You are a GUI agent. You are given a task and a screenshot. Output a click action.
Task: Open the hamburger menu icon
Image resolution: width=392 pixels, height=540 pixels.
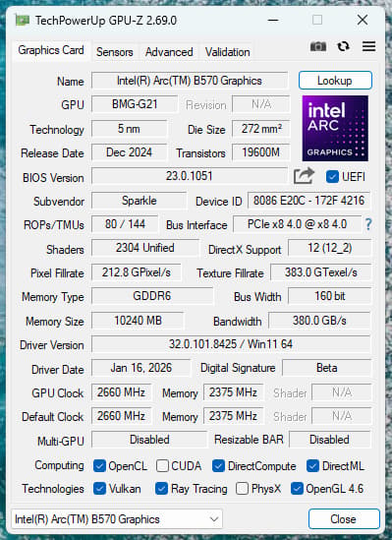pyautogui.click(x=368, y=46)
